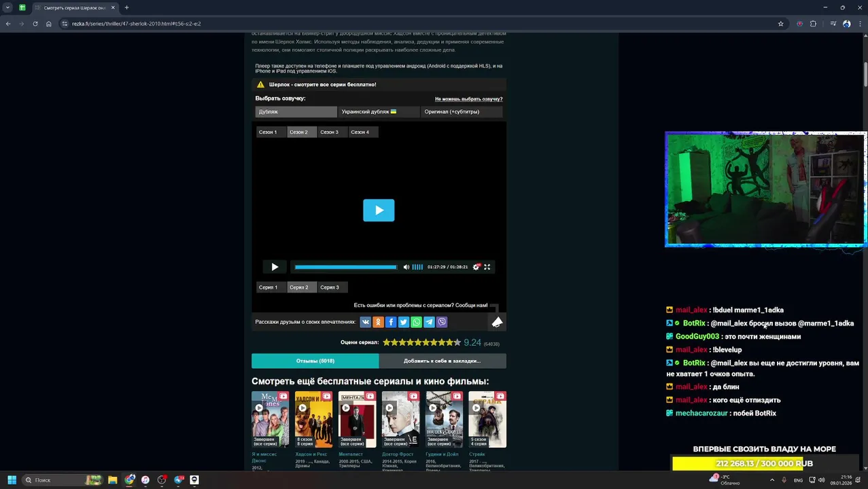The height and width of the screenshot is (489, 868).
Task: Select Дубляж voiceover
Action: pyautogui.click(x=296, y=111)
